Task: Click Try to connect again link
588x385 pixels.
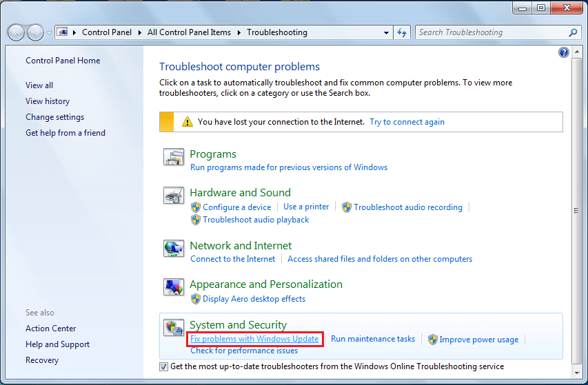Action: [x=407, y=122]
